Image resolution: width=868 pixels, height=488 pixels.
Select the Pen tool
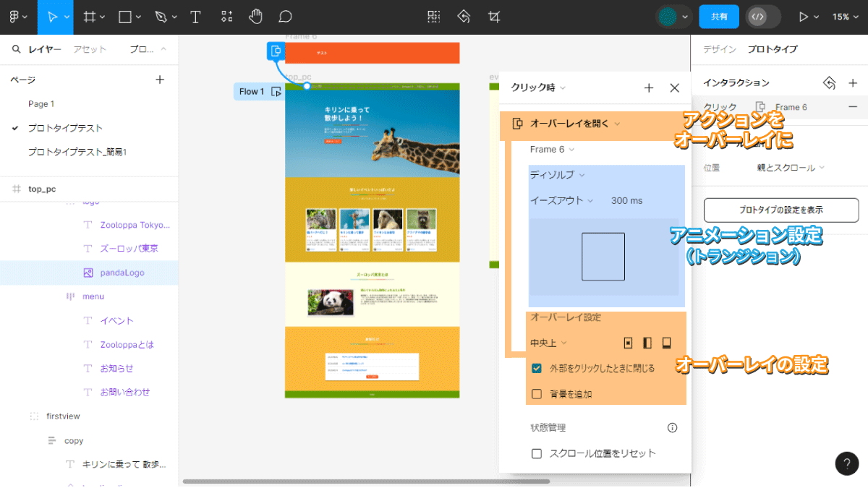tap(161, 17)
